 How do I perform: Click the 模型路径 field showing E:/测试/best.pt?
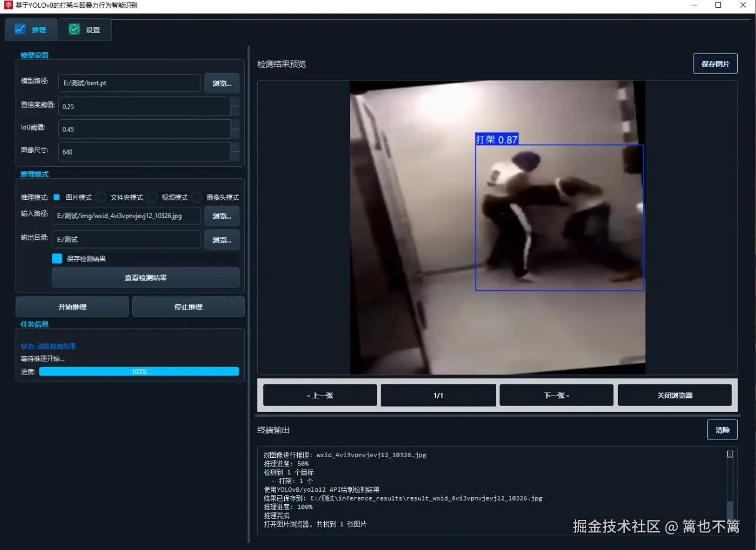coord(130,83)
